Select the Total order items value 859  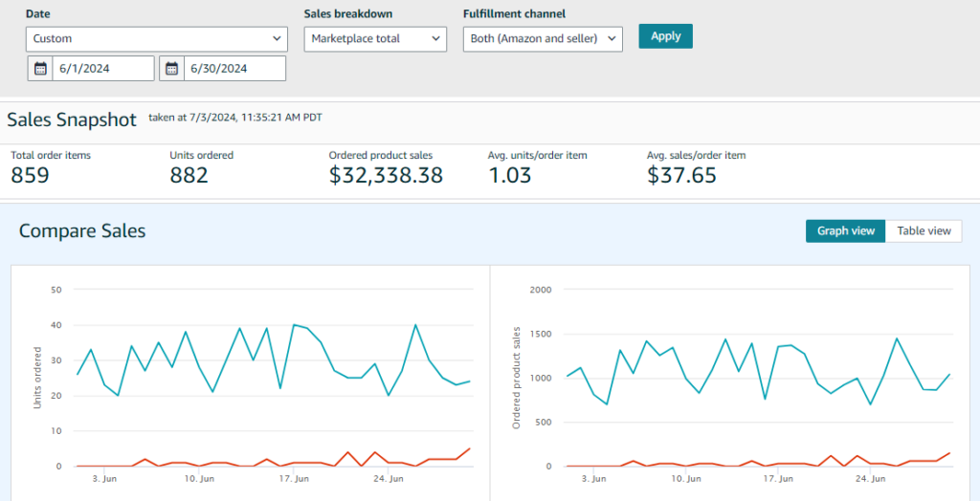pyautogui.click(x=31, y=175)
